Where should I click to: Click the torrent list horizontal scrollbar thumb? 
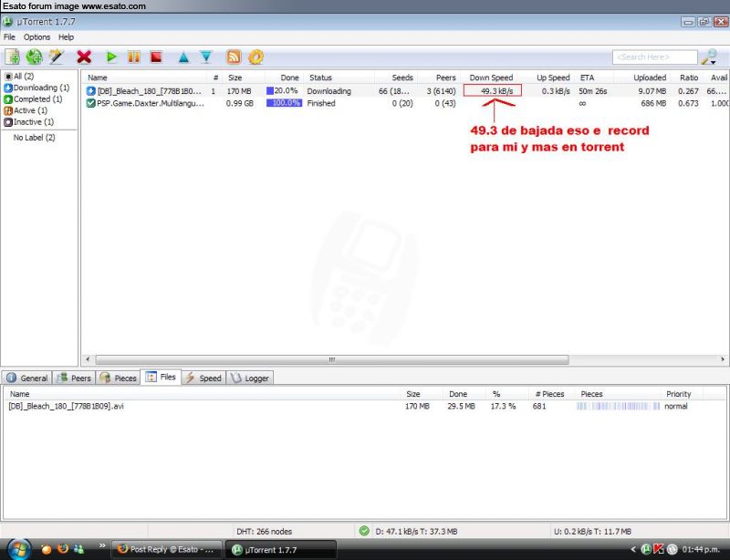click(332, 359)
